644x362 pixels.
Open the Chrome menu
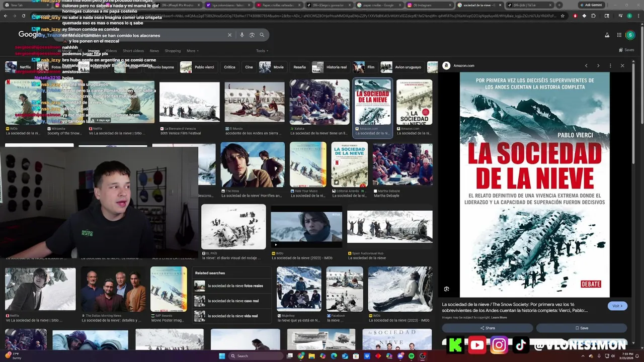pos(638,16)
